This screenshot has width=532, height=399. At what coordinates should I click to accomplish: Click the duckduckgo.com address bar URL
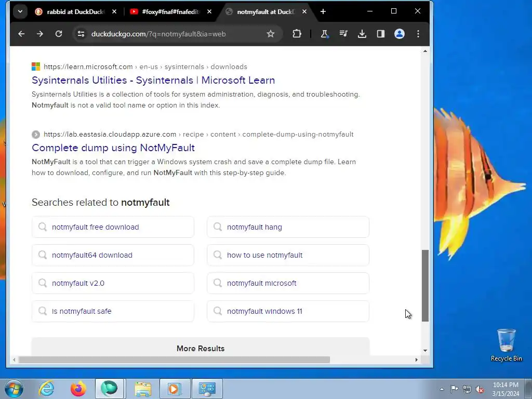click(x=158, y=34)
